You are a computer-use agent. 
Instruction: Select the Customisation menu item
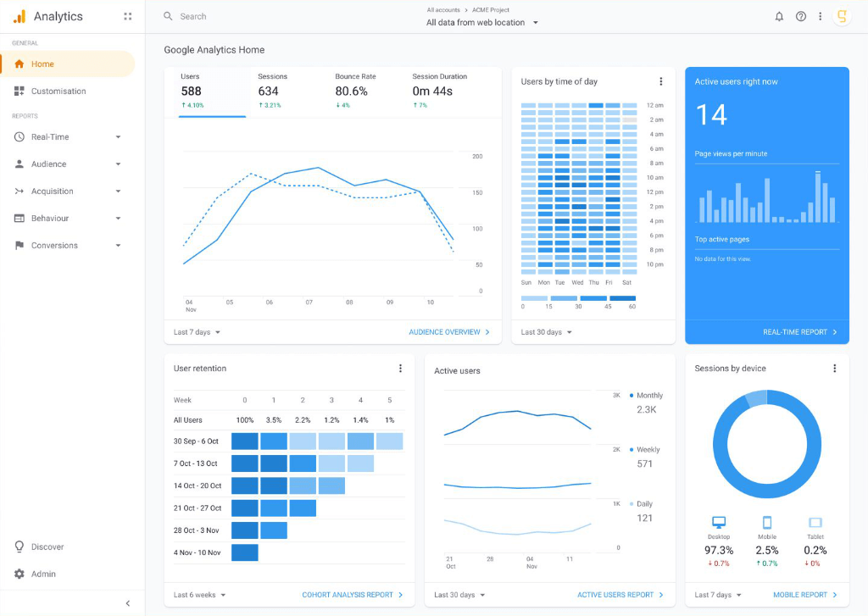[x=58, y=92]
